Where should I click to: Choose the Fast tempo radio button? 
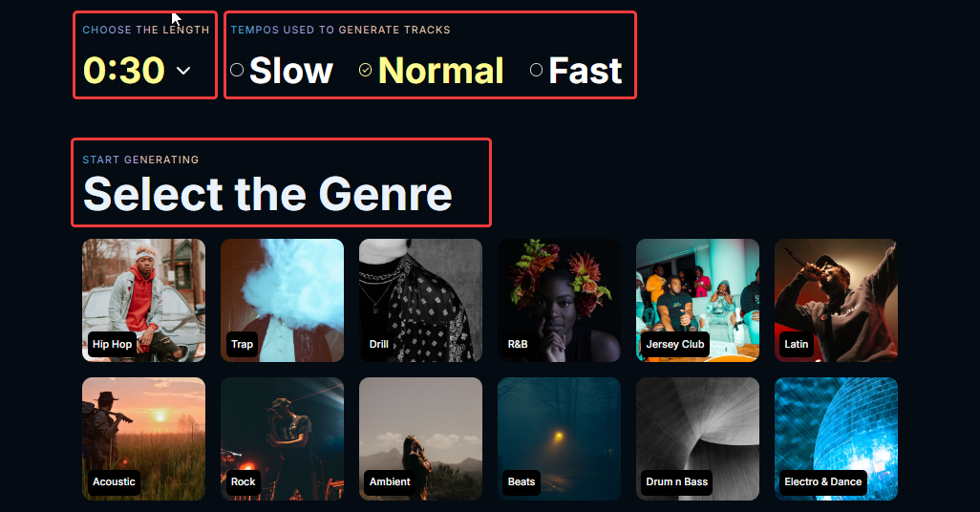pos(536,70)
